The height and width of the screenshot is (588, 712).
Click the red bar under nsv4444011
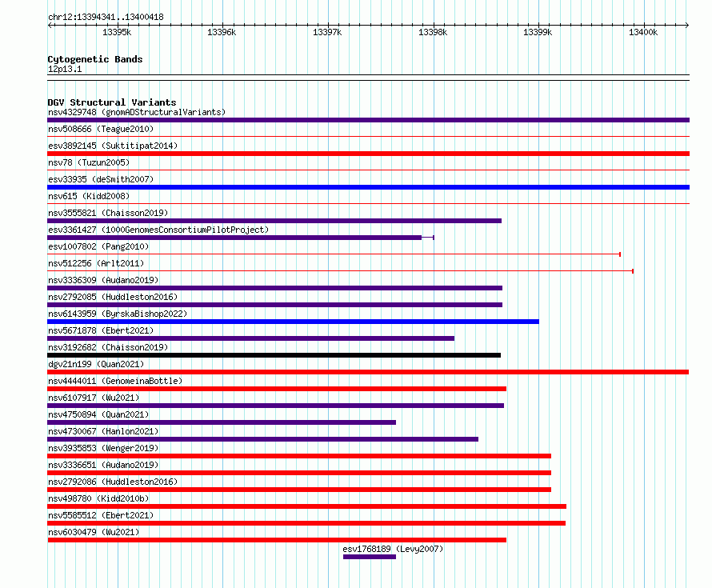click(277, 389)
